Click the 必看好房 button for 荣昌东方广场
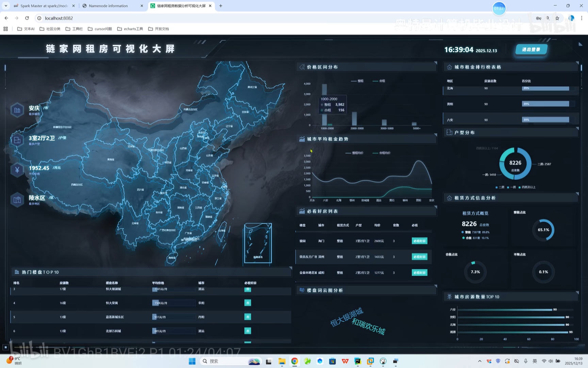This screenshot has width=588, height=368. click(419, 257)
